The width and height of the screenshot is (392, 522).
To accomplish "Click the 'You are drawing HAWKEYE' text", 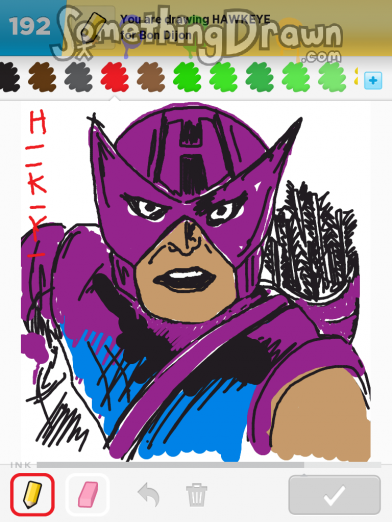I will (x=195, y=19).
